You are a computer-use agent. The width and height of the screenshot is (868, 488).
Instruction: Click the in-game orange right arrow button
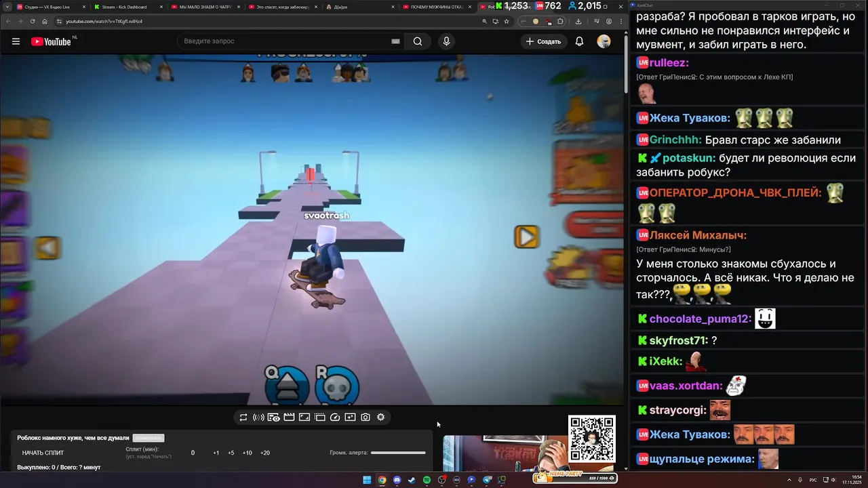pyautogui.click(x=527, y=237)
